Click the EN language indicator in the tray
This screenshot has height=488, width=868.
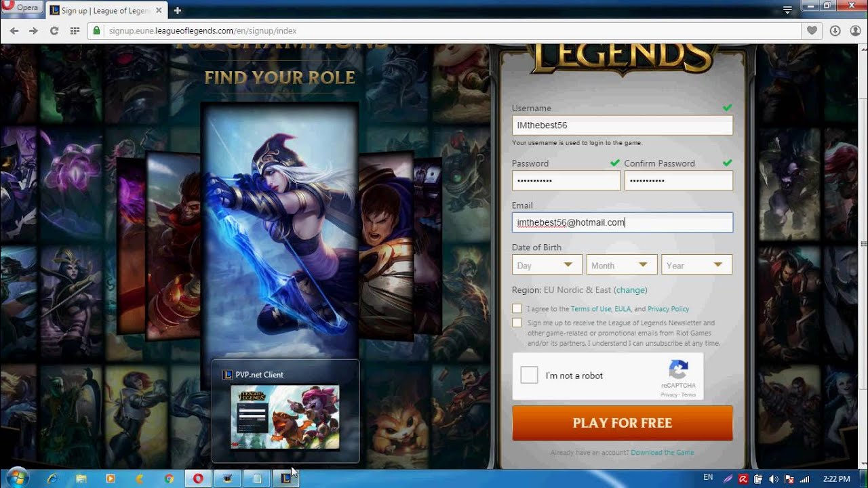(708, 478)
